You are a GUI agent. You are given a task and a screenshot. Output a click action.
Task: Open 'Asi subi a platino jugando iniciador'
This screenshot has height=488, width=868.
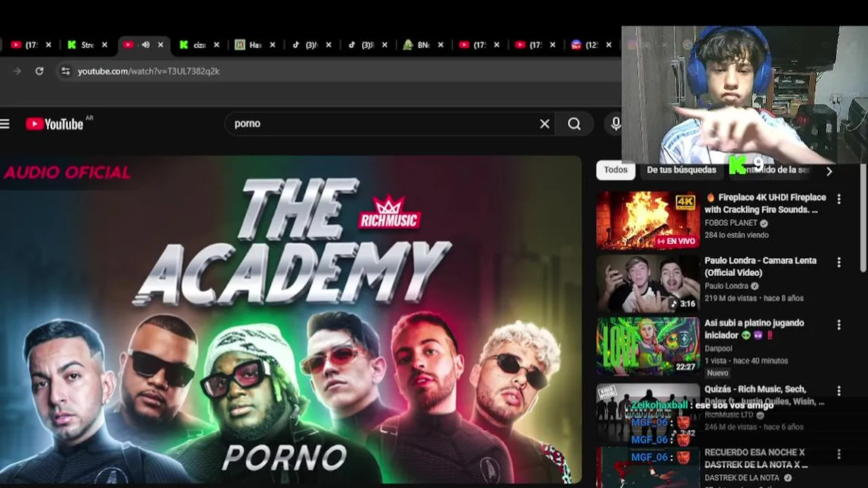pos(754,329)
